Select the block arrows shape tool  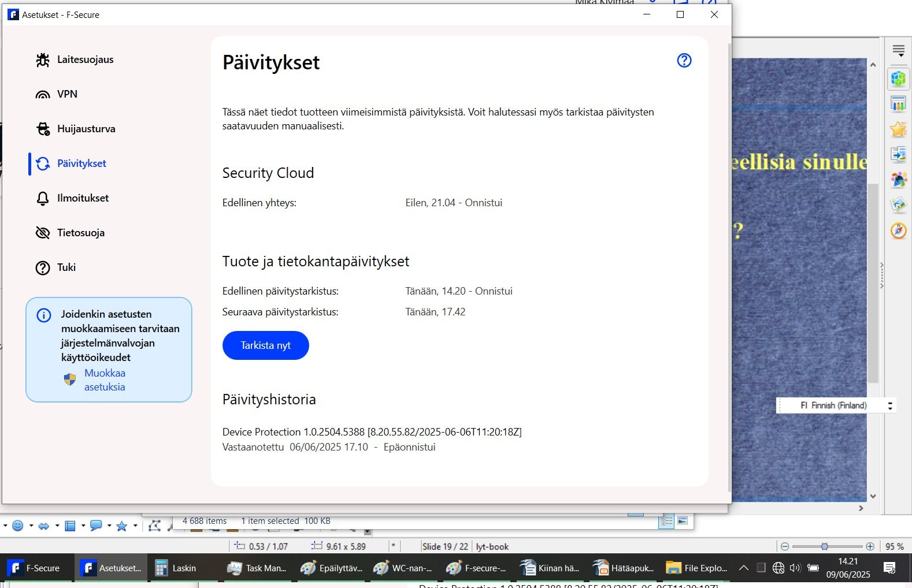44,526
